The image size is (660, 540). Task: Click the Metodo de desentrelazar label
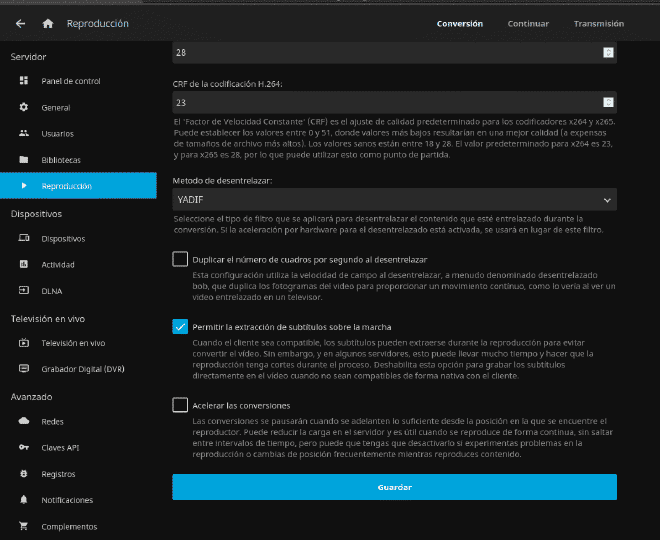coord(222,181)
